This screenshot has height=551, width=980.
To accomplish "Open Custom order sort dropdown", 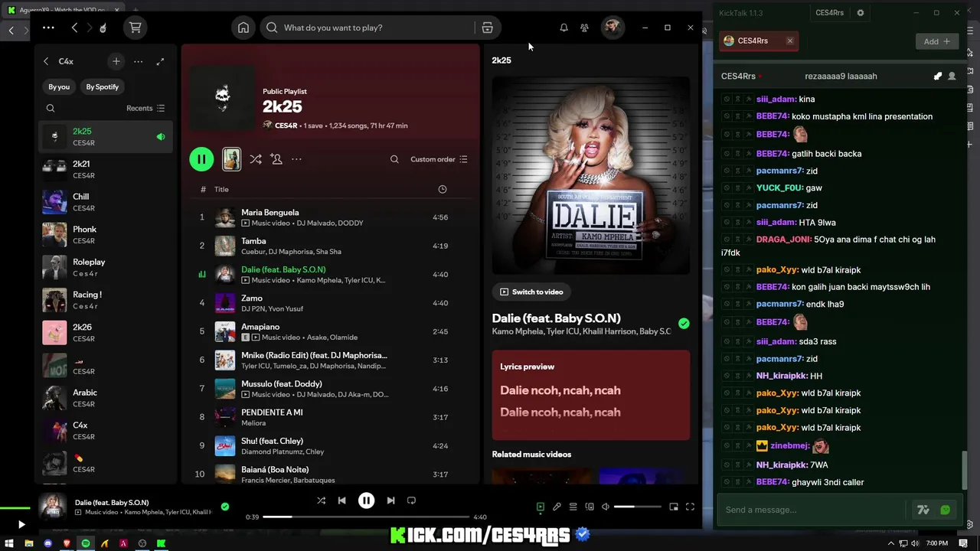I will [439, 159].
